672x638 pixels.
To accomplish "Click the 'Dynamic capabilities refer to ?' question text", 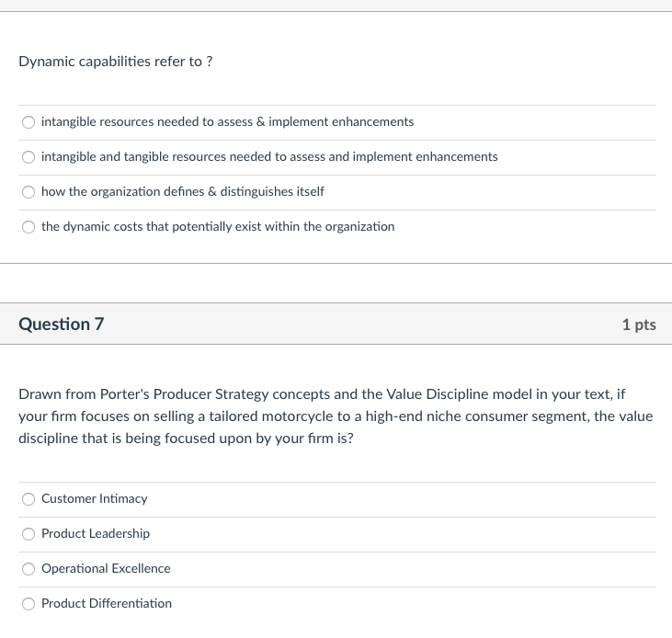I will (x=116, y=62).
